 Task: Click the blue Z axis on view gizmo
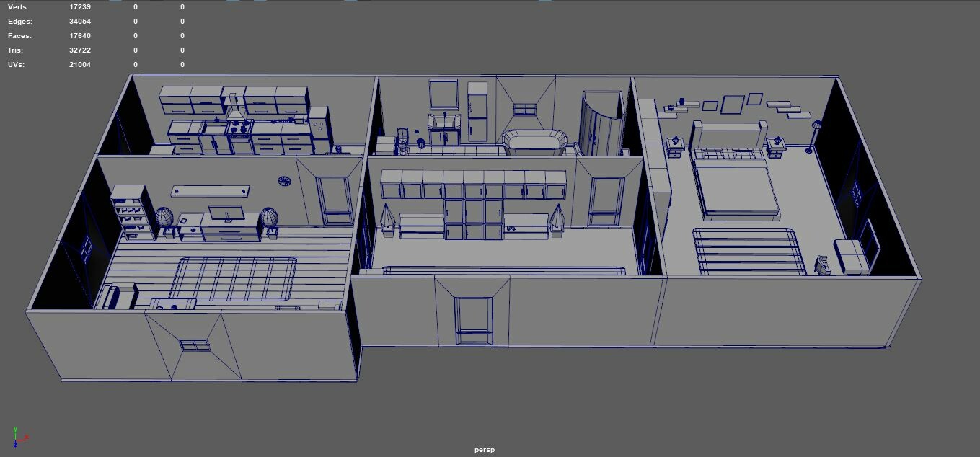[15, 445]
